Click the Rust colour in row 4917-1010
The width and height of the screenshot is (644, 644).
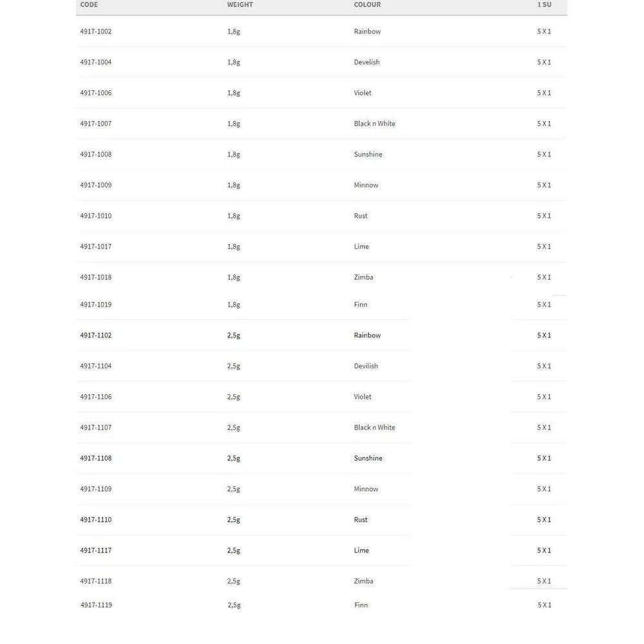click(361, 216)
